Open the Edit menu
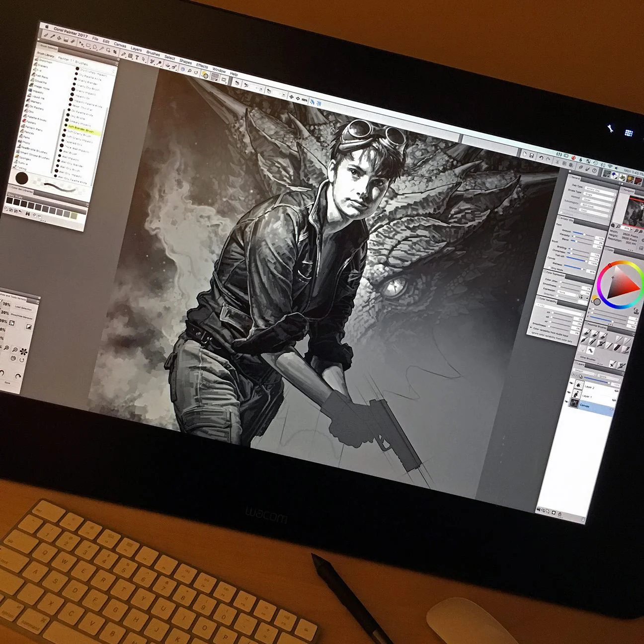Screen dimensions: 644x644 pos(106,42)
